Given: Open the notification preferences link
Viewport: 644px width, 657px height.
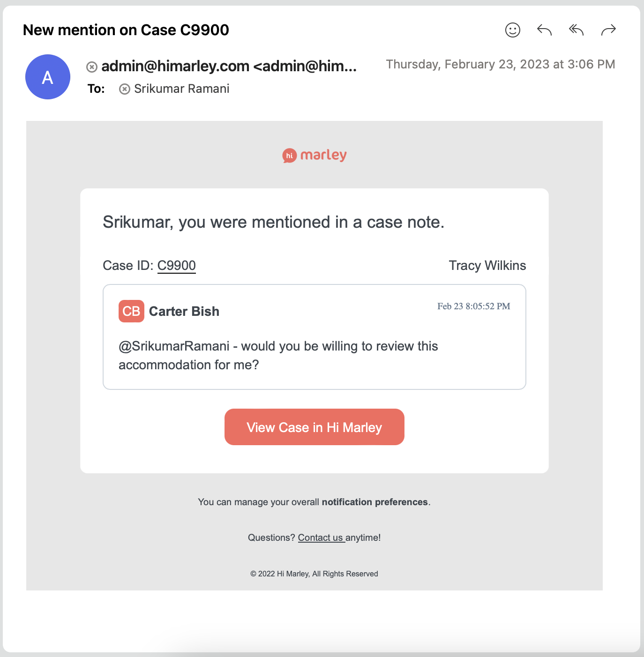Looking at the screenshot, I should pyautogui.click(x=374, y=502).
